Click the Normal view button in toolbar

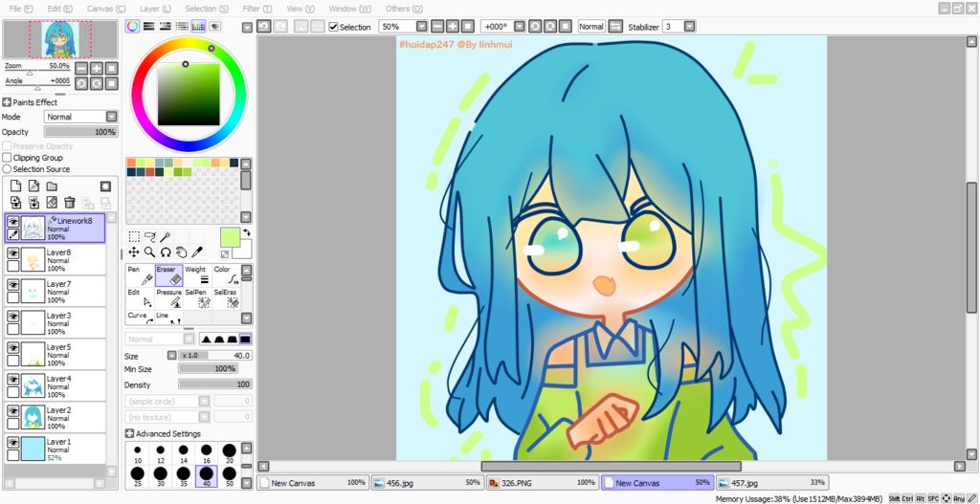click(x=590, y=27)
